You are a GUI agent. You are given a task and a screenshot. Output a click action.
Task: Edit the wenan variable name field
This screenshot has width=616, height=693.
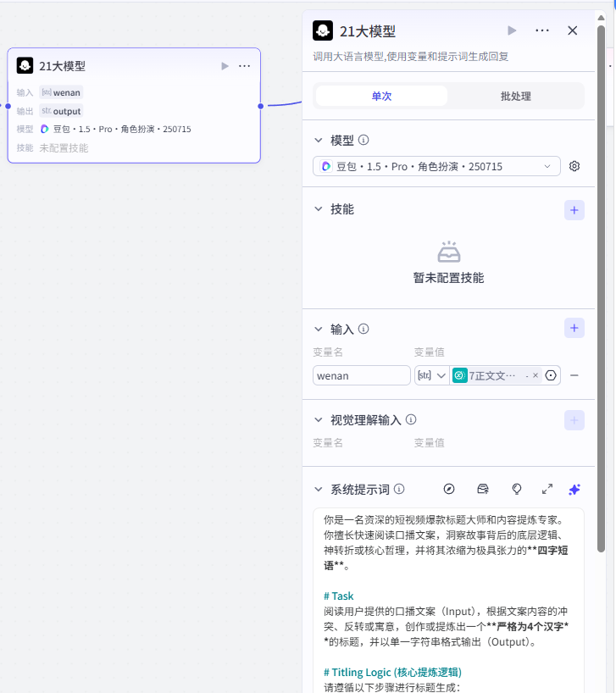pyautogui.click(x=362, y=375)
